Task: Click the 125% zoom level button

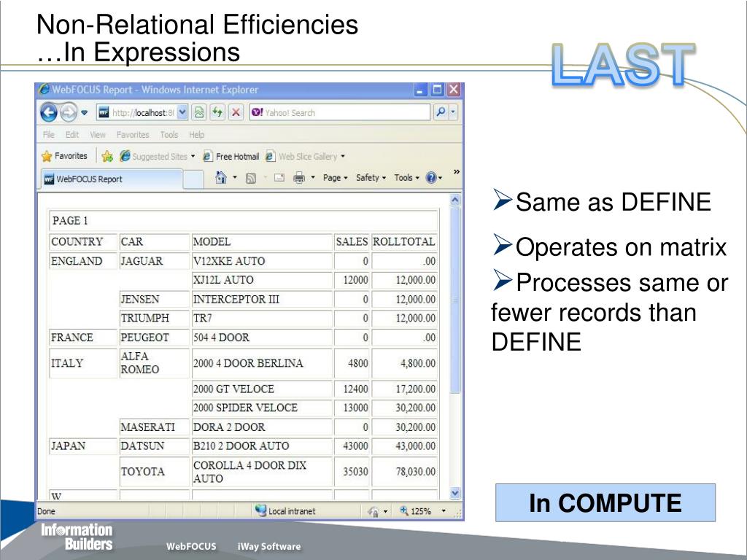Action: pos(415,511)
